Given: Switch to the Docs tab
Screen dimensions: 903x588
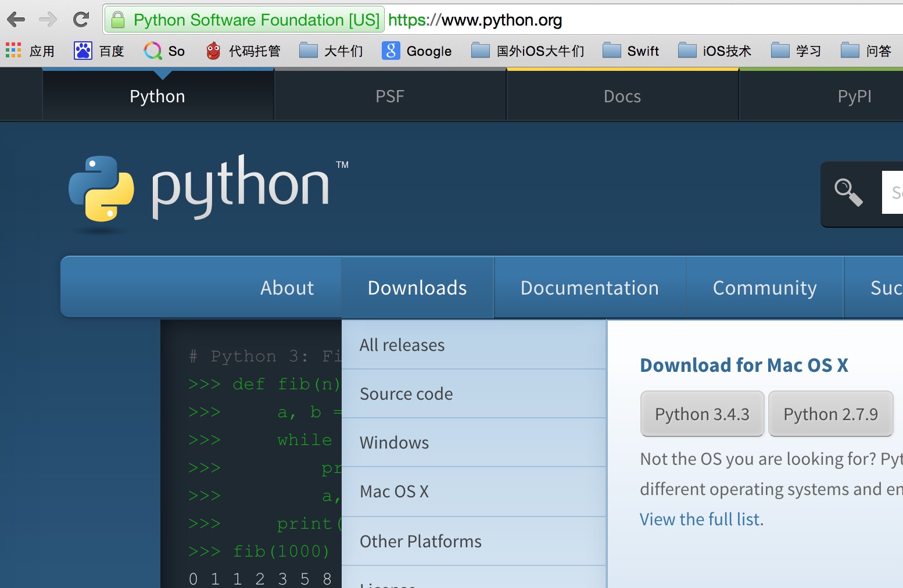Looking at the screenshot, I should [x=622, y=96].
